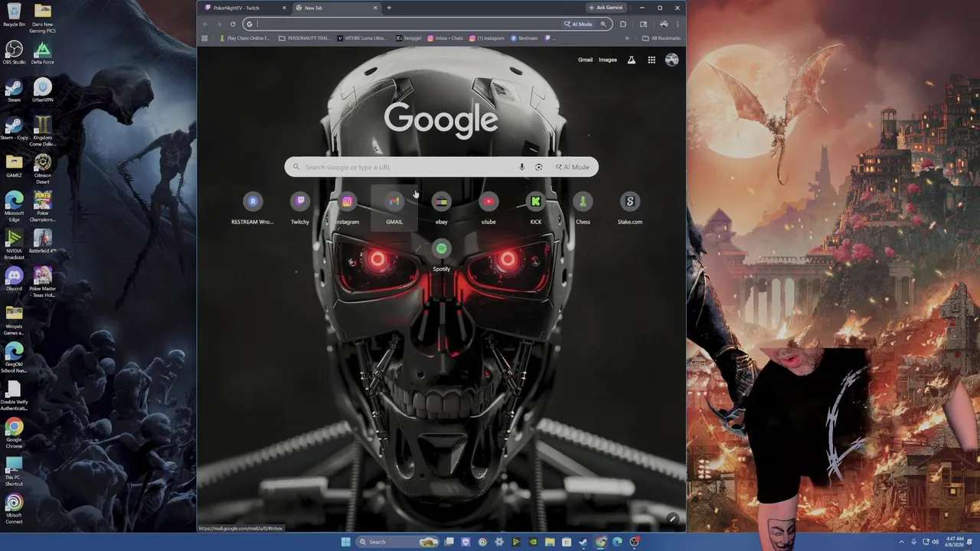Viewport: 980px width, 551px height.
Task: Open File Explorer from the taskbar
Action: [550, 542]
